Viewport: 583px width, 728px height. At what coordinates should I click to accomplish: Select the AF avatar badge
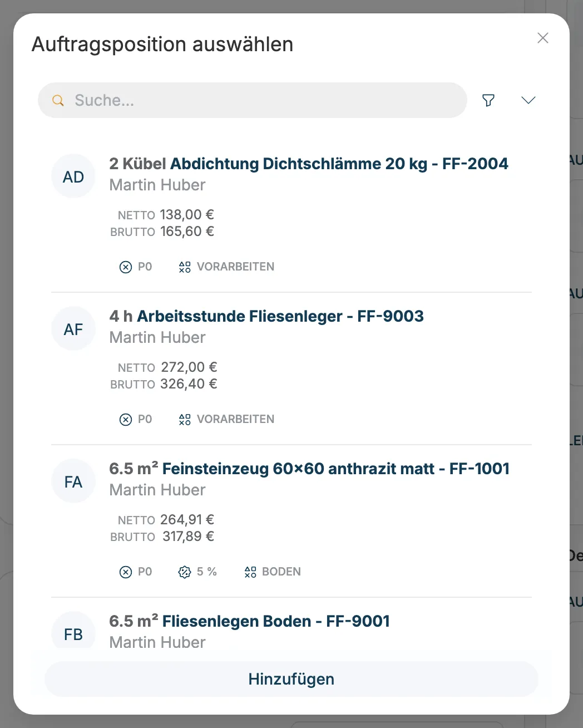click(73, 329)
